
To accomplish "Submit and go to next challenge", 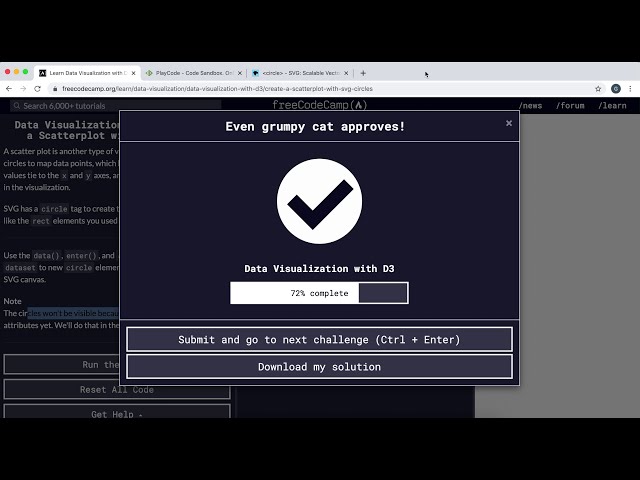I will [x=319, y=340].
